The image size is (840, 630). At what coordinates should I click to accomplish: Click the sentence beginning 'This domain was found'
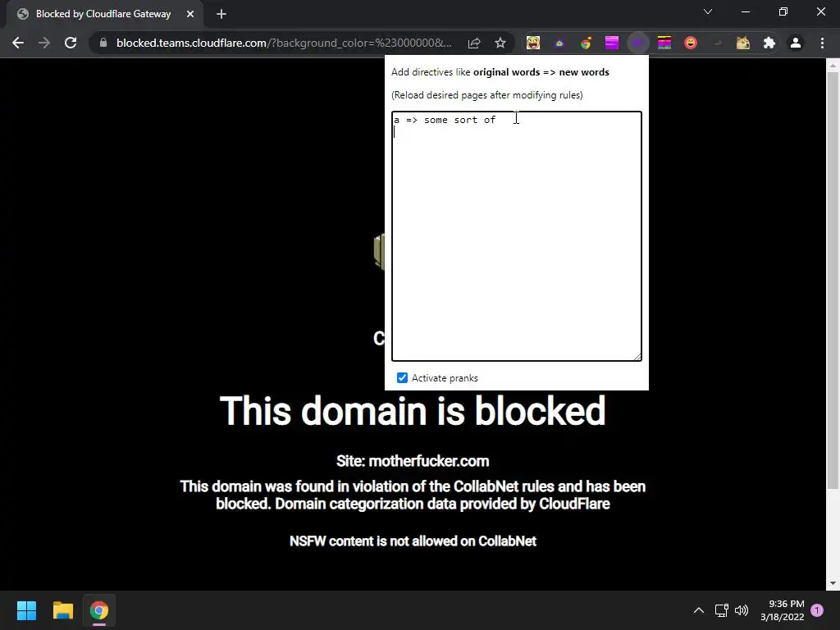[x=413, y=495]
